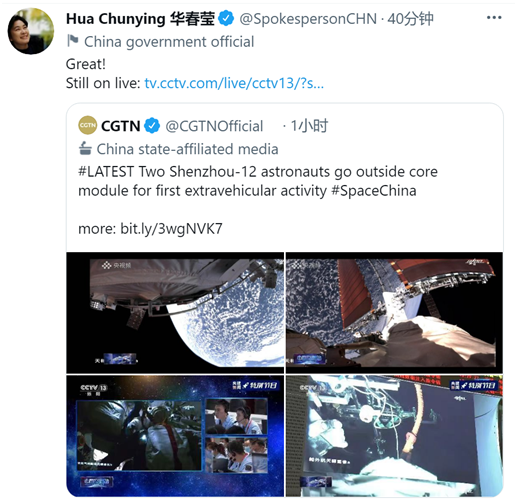Open the red solar panel photo
This screenshot has height=501, width=517.
(394, 313)
